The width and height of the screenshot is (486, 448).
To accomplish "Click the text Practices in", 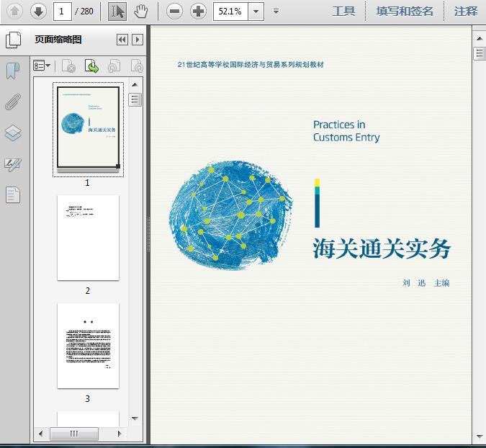I will point(339,125).
